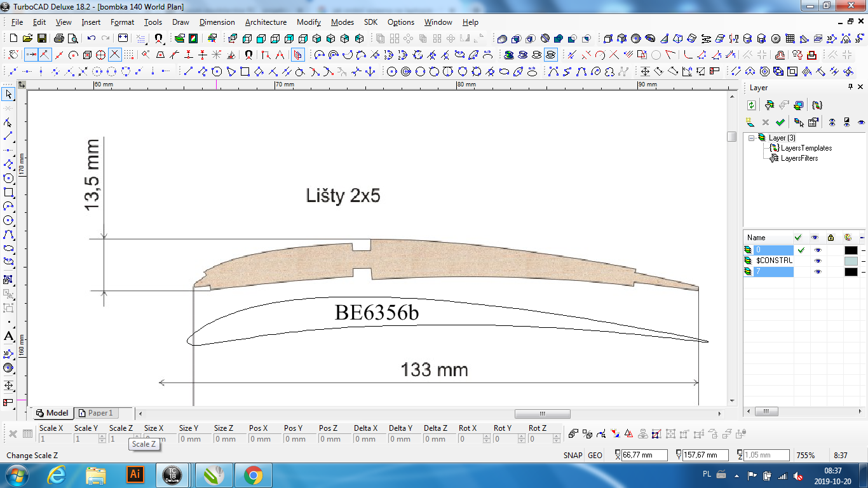Click the Open folder icon

tap(27, 38)
